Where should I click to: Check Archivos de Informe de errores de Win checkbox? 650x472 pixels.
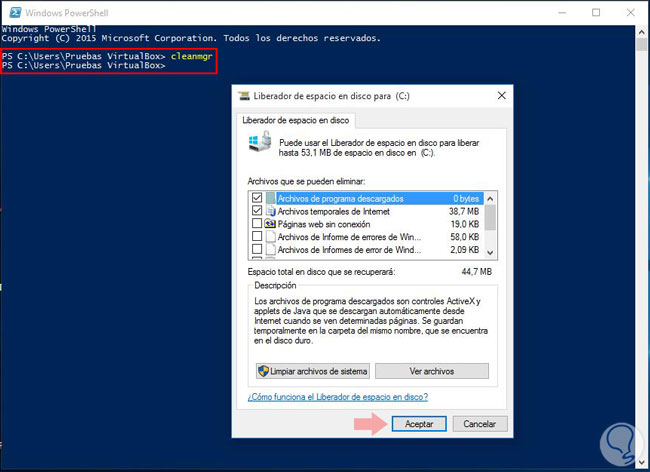click(257, 236)
